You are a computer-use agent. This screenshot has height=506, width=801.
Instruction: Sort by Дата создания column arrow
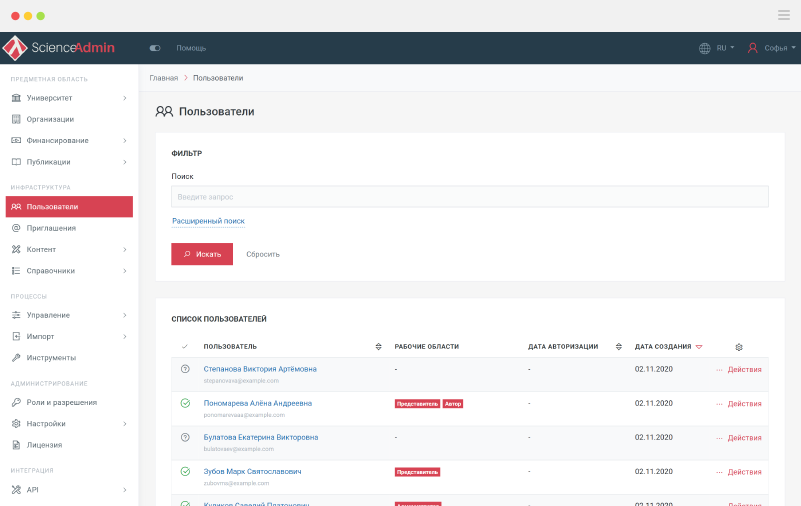click(x=699, y=347)
